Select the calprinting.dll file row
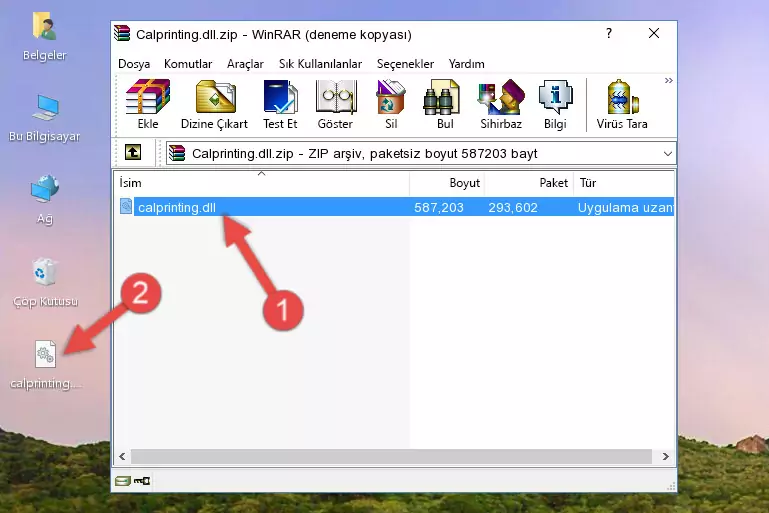 coord(395,207)
